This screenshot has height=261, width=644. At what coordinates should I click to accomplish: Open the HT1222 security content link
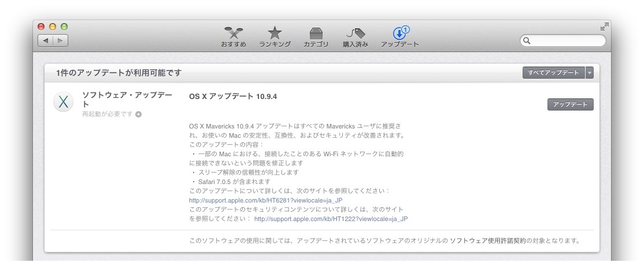tap(331, 219)
